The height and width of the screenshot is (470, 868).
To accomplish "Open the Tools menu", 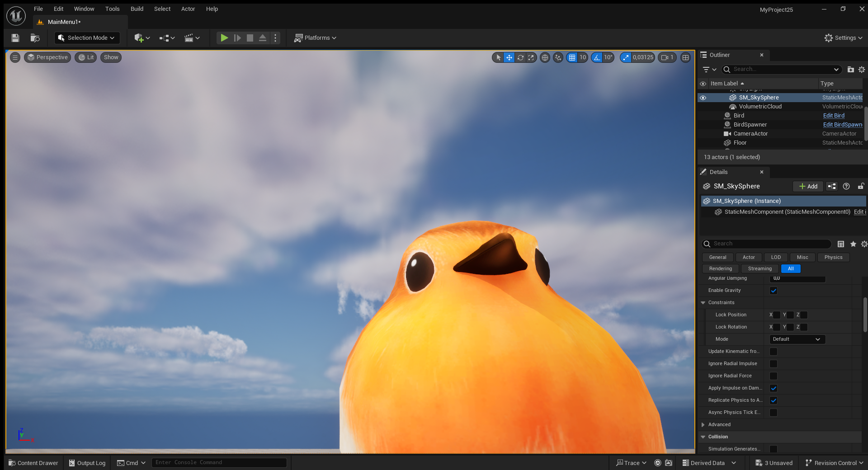I will coord(112,9).
